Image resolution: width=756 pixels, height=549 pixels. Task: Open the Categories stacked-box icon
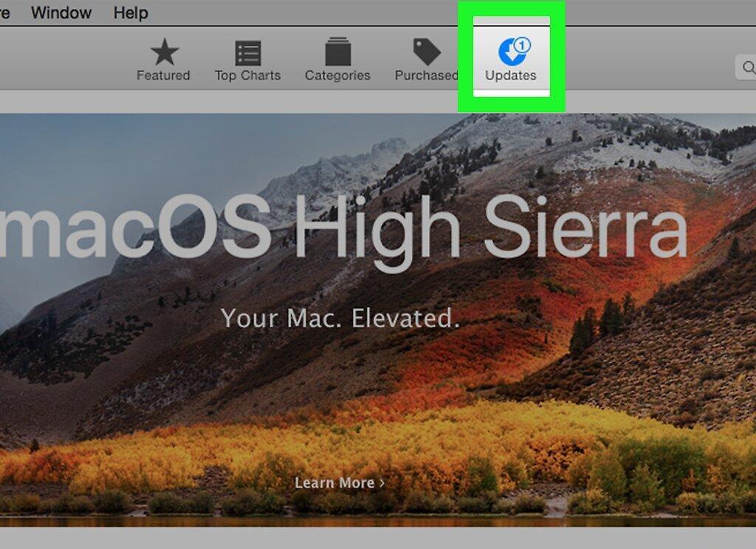pyautogui.click(x=337, y=51)
